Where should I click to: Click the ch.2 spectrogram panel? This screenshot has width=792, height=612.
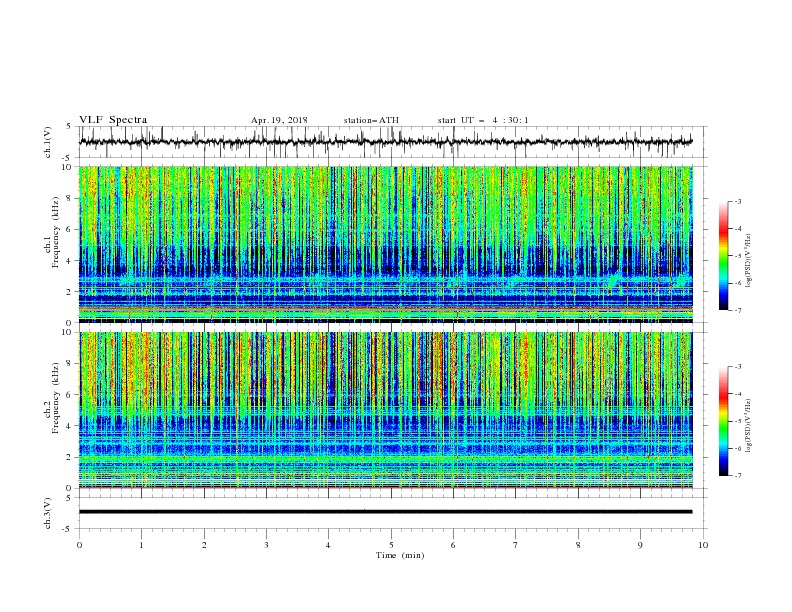[x=386, y=410]
